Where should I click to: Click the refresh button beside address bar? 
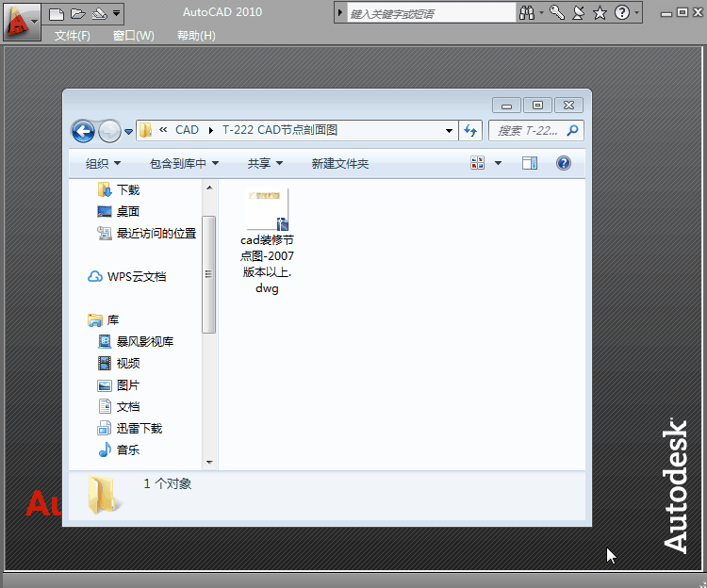470,131
